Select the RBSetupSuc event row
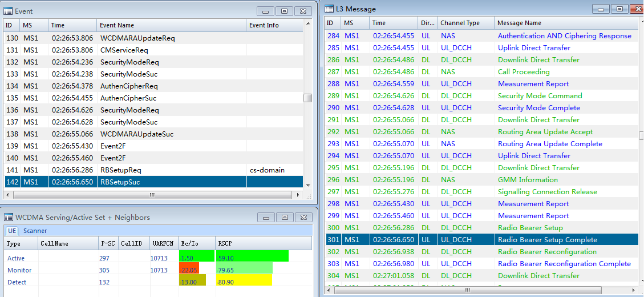The height and width of the screenshot is (297, 644). (x=153, y=182)
